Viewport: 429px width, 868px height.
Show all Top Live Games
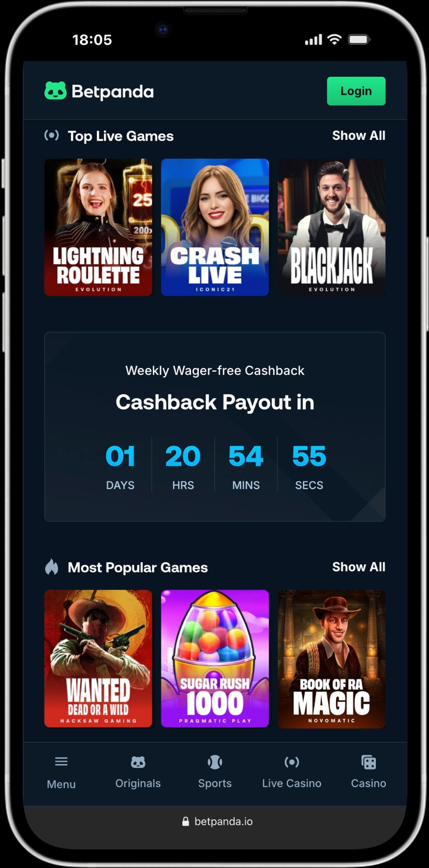pos(359,135)
